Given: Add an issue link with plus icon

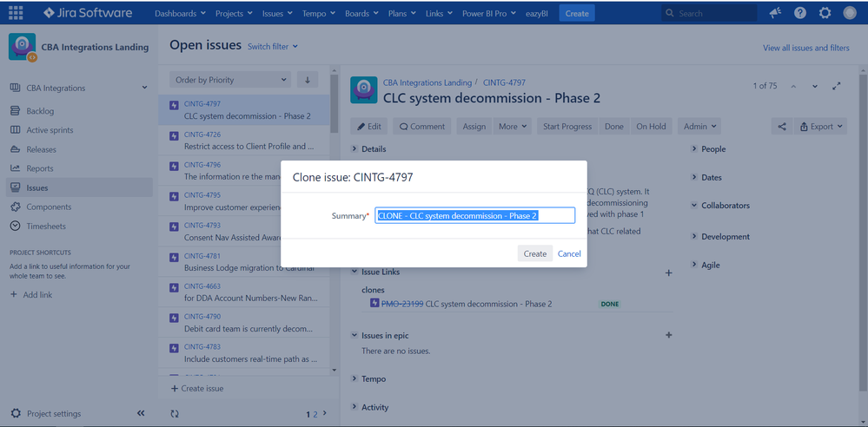Looking at the screenshot, I should tap(669, 273).
